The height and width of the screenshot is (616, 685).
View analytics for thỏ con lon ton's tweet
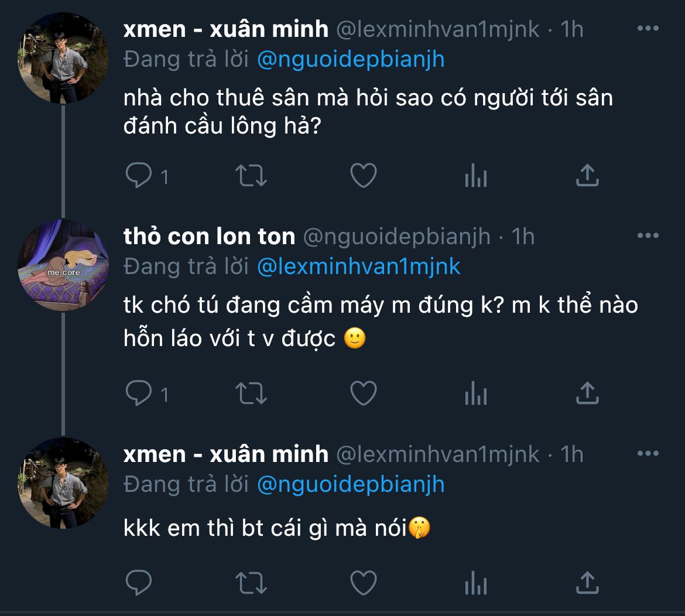(475, 394)
